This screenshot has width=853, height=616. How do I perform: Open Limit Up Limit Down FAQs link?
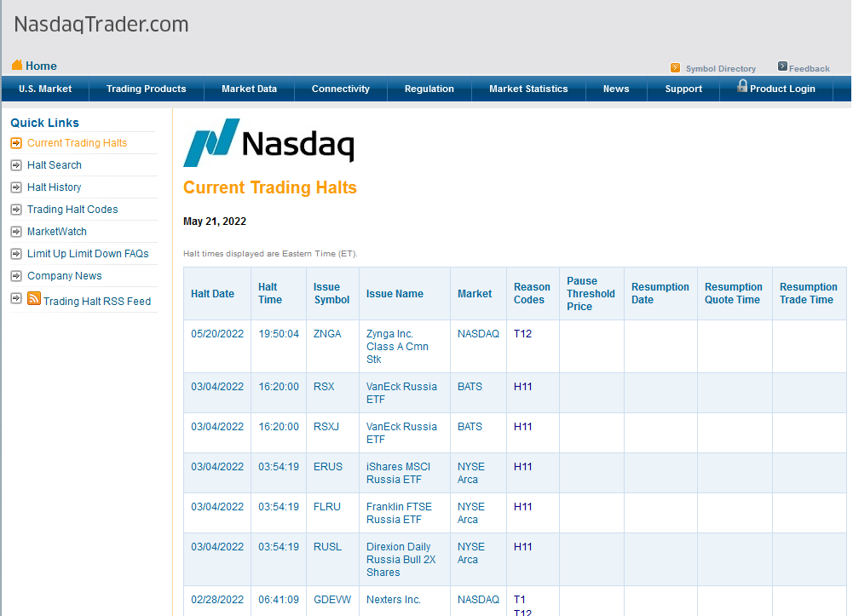click(88, 254)
